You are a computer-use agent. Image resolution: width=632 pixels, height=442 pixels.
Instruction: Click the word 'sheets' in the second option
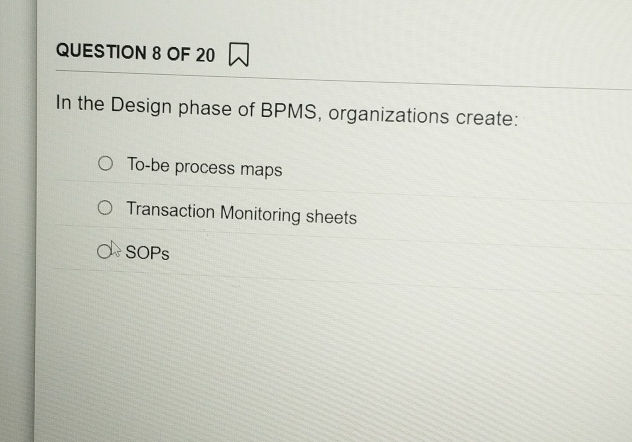331,217
